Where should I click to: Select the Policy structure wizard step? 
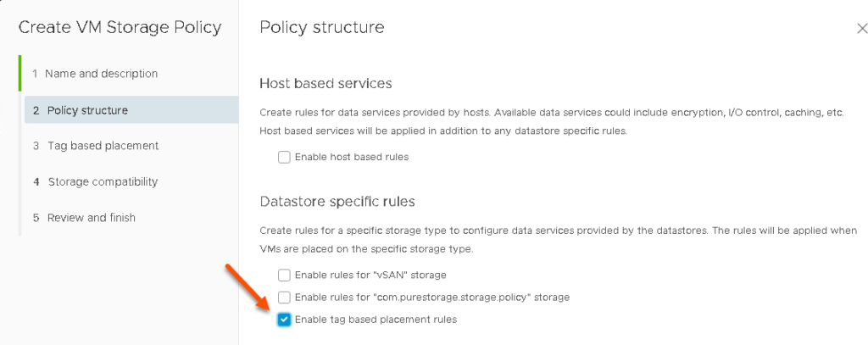point(131,110)
